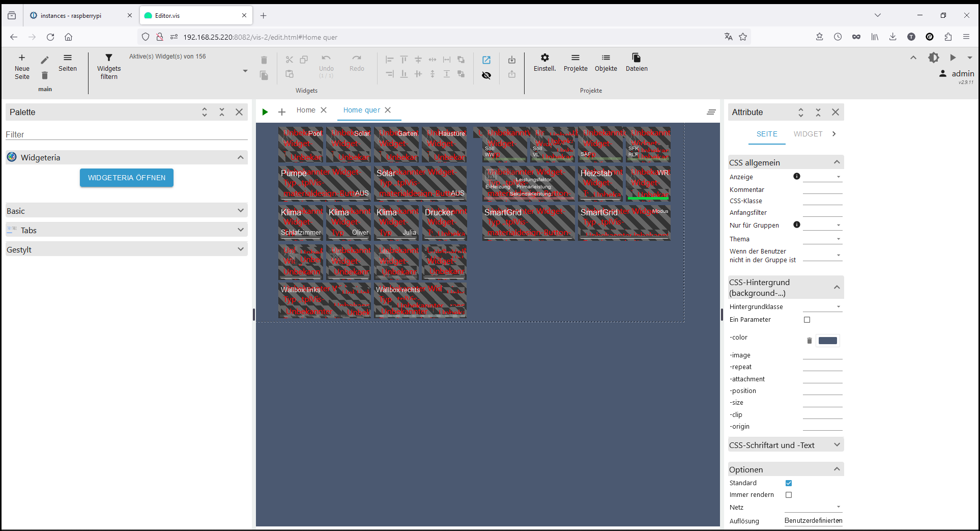980x531 pixels.
Task: Click the Widgets filtern funnel icon
Action: click(109, 58)
